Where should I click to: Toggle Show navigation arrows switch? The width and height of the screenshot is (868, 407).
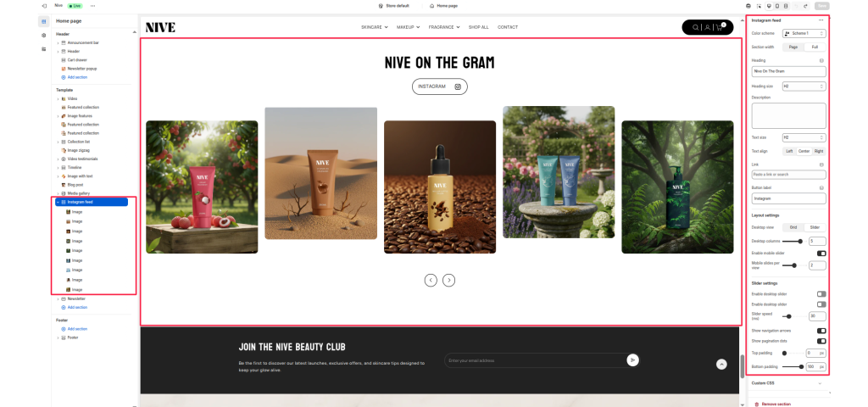pos(821,331)
